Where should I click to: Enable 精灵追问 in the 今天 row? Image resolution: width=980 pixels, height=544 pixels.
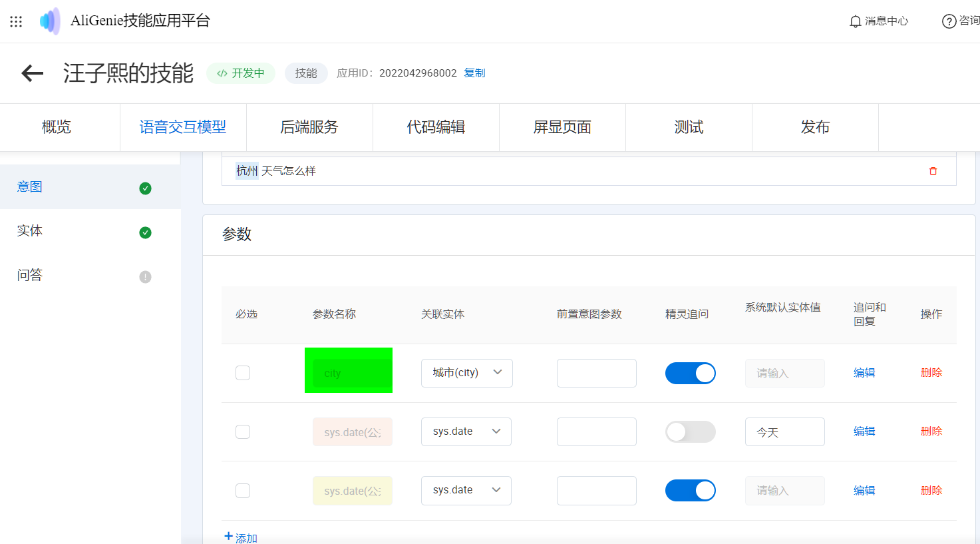pos(691,431)
